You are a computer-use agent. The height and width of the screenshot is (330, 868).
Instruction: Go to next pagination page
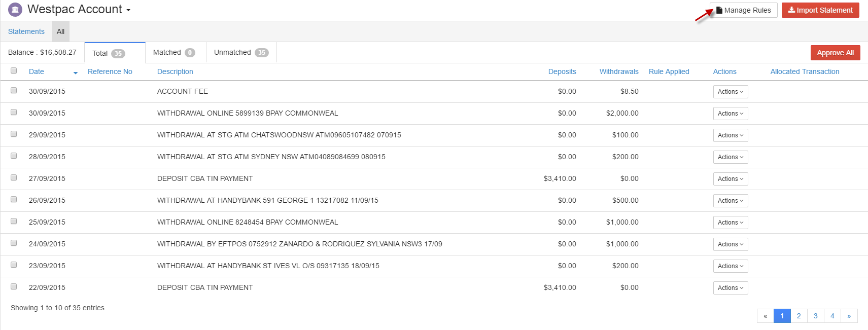coord(849,316)
